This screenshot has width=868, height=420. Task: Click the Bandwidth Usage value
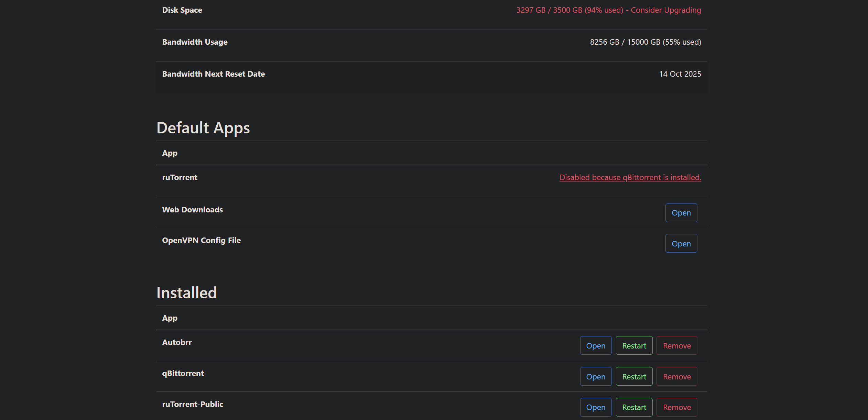point(645,42)
